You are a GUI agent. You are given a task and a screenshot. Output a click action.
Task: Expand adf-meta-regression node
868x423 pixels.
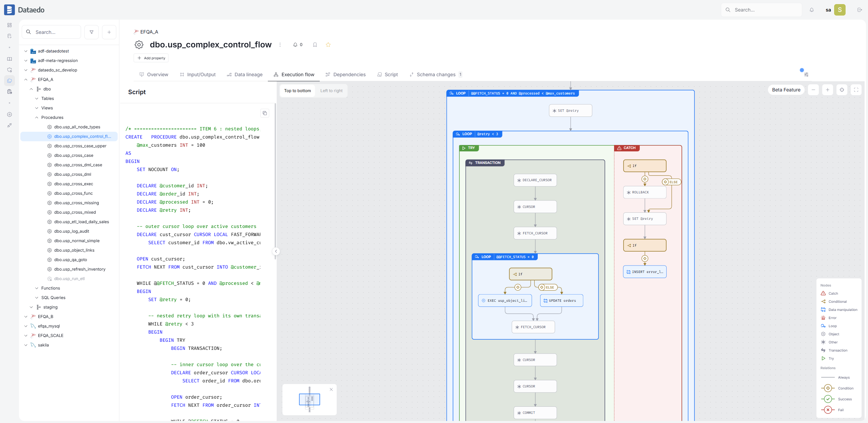pos(26,61)
